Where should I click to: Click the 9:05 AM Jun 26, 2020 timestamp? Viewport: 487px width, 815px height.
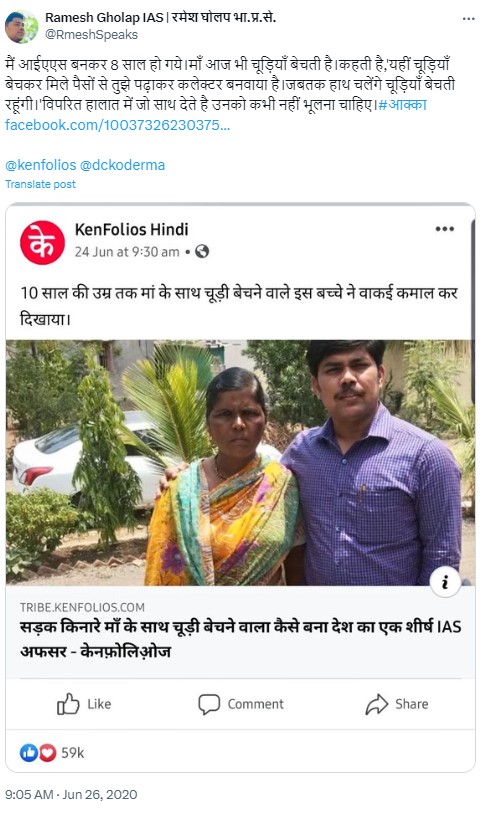pos(71,794)
